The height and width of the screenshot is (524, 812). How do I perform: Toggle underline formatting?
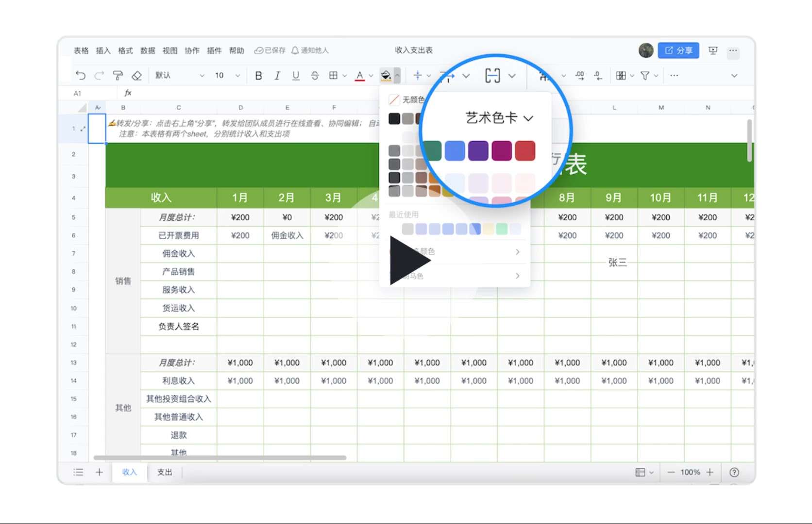(x=295, y=75)
